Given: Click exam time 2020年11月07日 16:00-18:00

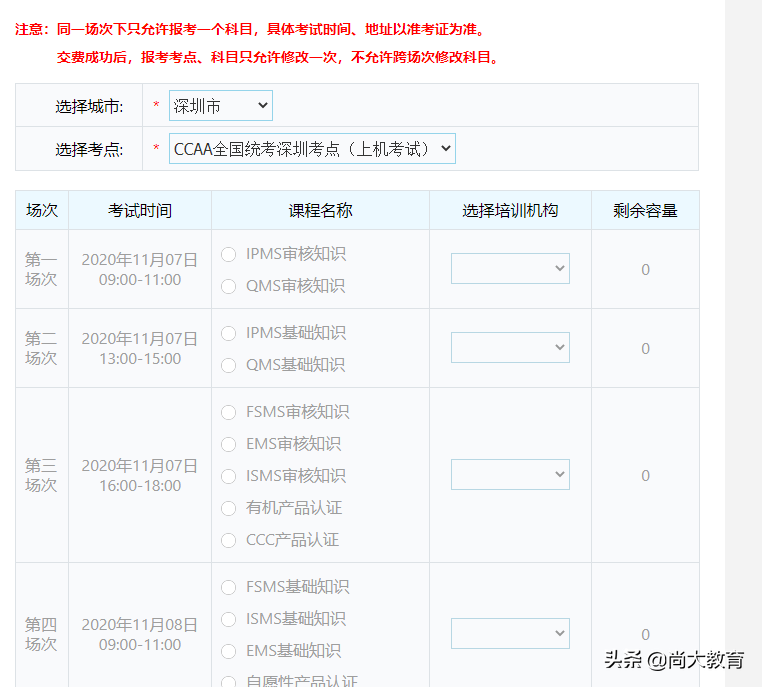Looking at the screenshot, I should pos(140,475).
